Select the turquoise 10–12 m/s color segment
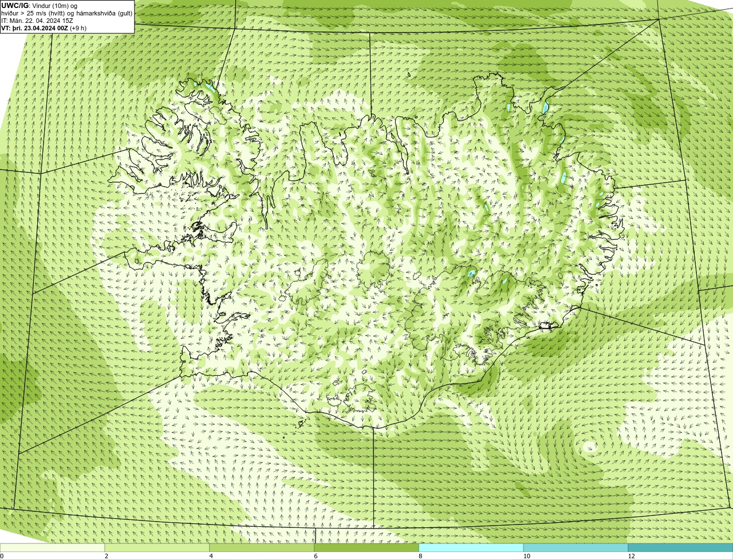733x560 pixels. tap(576, 547)
